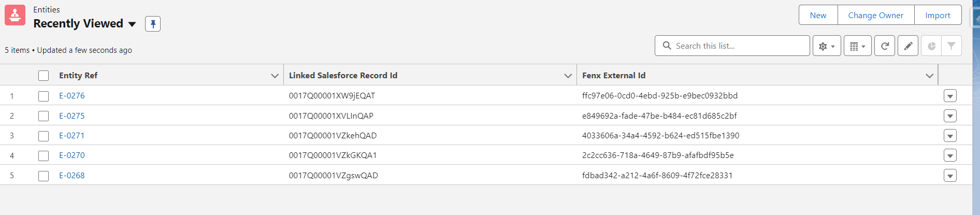
Task: Open the display-as table switcher
Action: pos(857,46)
